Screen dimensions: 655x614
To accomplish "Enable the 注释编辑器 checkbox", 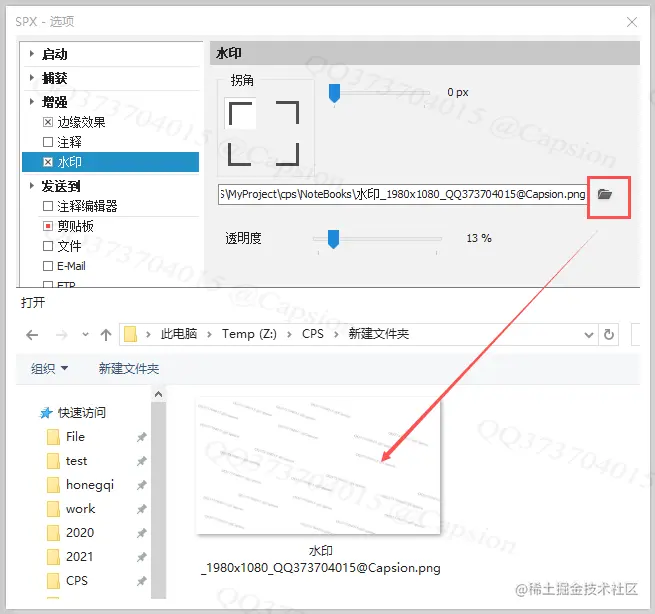I will [48, 206].
